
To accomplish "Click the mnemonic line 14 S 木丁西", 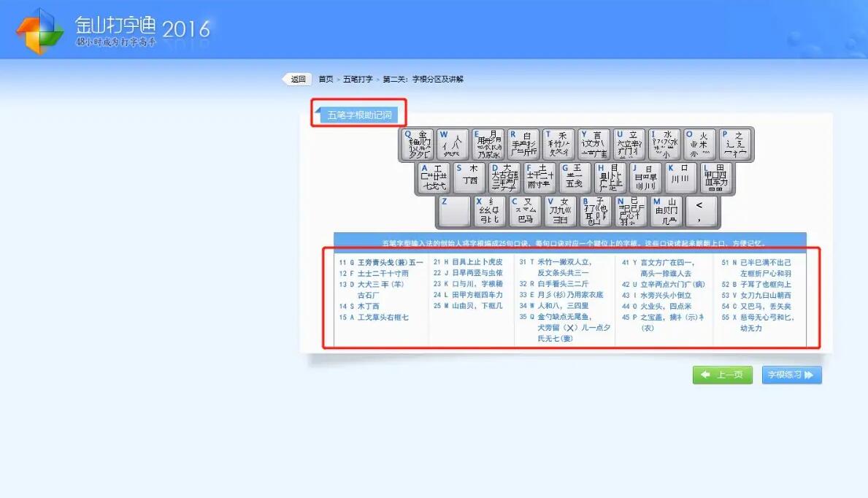I will (358, 307).
